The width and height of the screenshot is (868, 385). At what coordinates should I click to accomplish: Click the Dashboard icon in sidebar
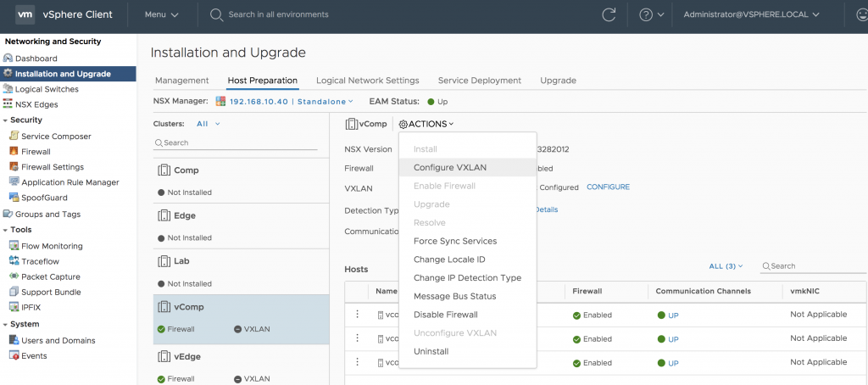coord(8,59)
